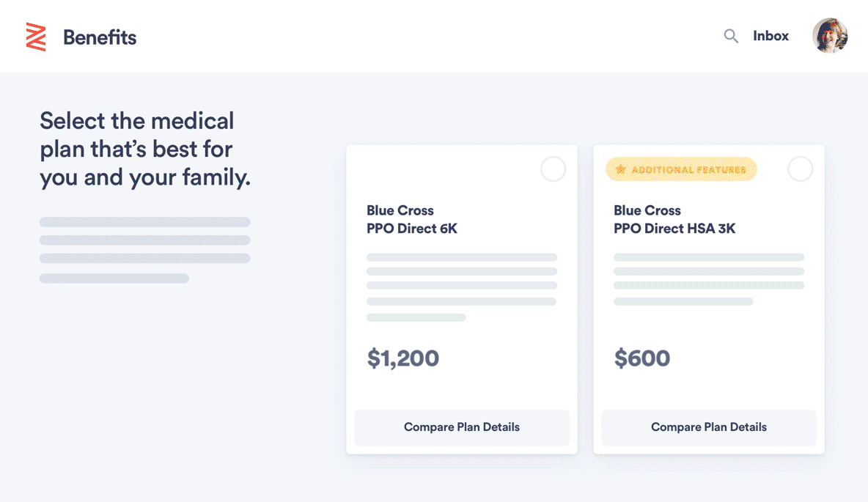Open the Inbox menu item
The height and width of the screenshot is (502, 868).
pyautogui.click(x=770, y=36)
